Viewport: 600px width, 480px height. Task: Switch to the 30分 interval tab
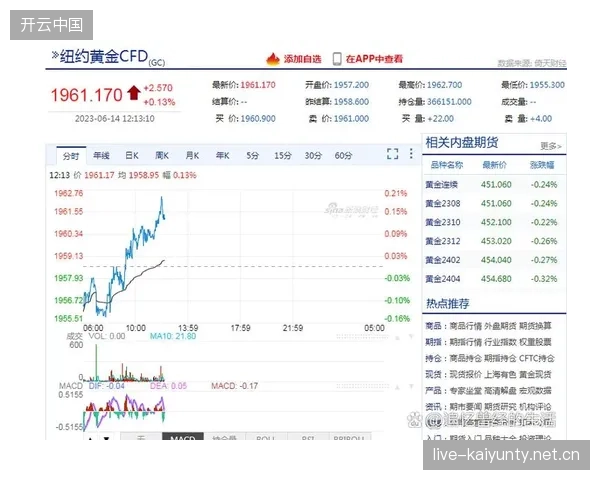click(x=313, y=155)
